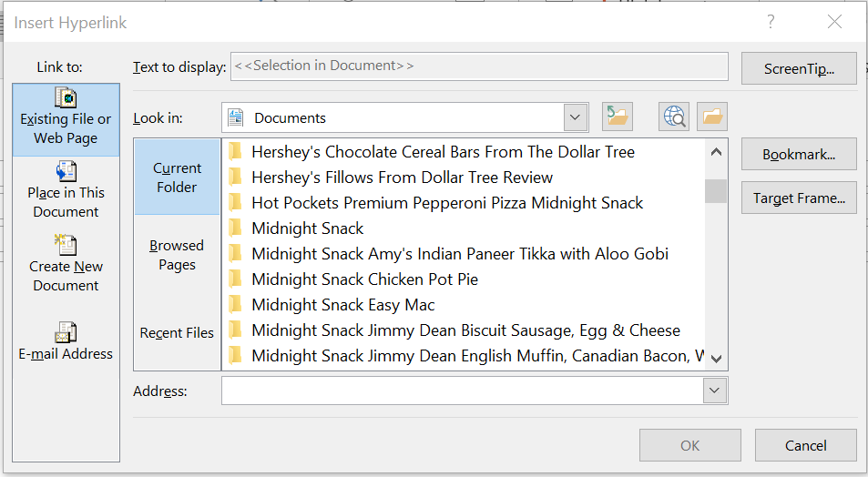Screen dimensions: 868x477
Task: Click the folder icon beside Midnight Snack Easy Mac
Action: tap(236, 304)
